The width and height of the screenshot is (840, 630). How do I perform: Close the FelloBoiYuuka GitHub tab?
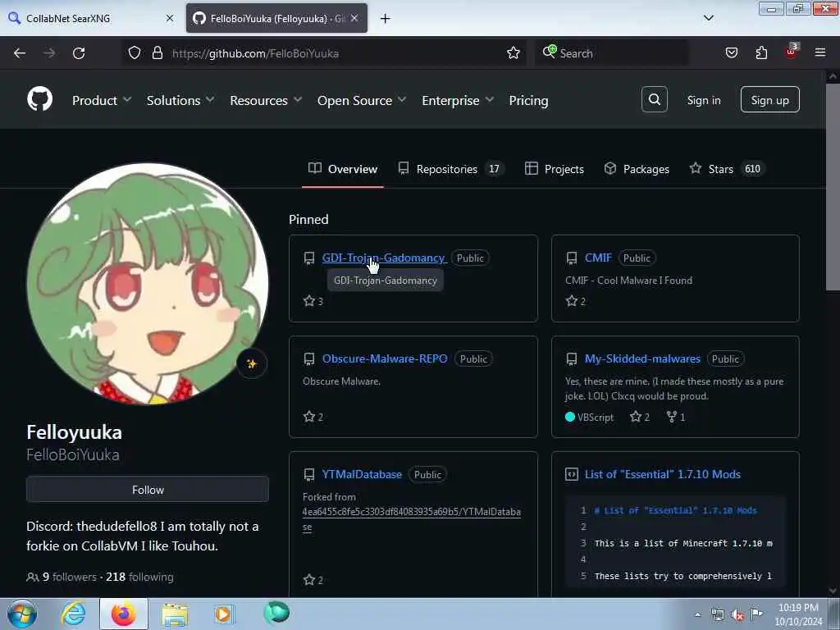(354, 18)
